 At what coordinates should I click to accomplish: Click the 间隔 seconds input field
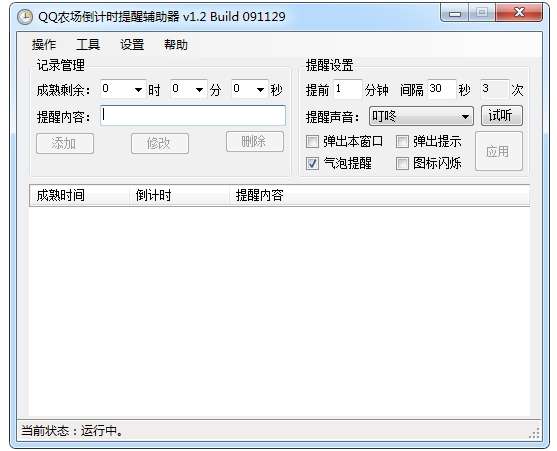tap(442, 89)
